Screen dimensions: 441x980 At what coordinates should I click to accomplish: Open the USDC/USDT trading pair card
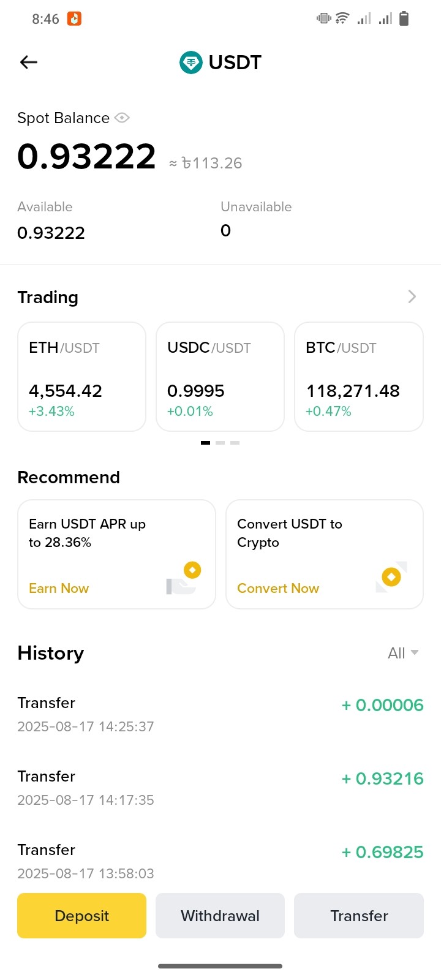pos(220,377)
